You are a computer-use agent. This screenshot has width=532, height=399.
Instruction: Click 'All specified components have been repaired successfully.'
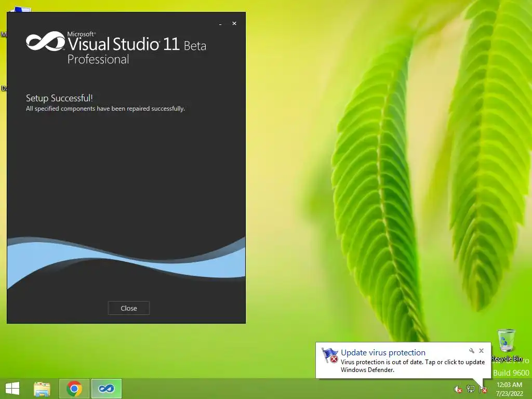click(105, 109)
